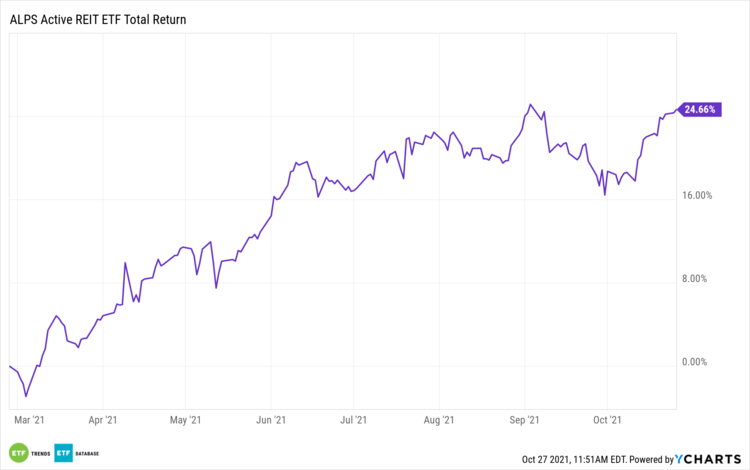Screen dimensions: 750x470
Task: Click the 24.66% value flag
Action: click(x=698, y=110)
